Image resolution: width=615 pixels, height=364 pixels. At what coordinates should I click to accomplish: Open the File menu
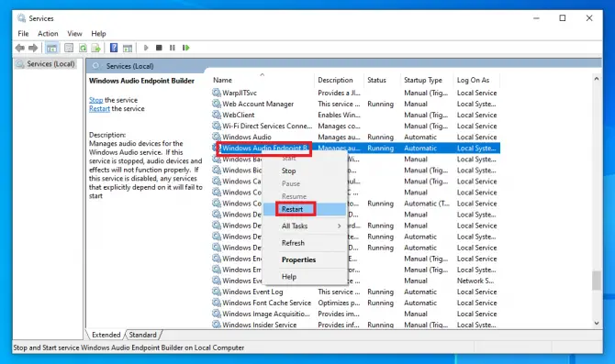click(x=23, y=34)
